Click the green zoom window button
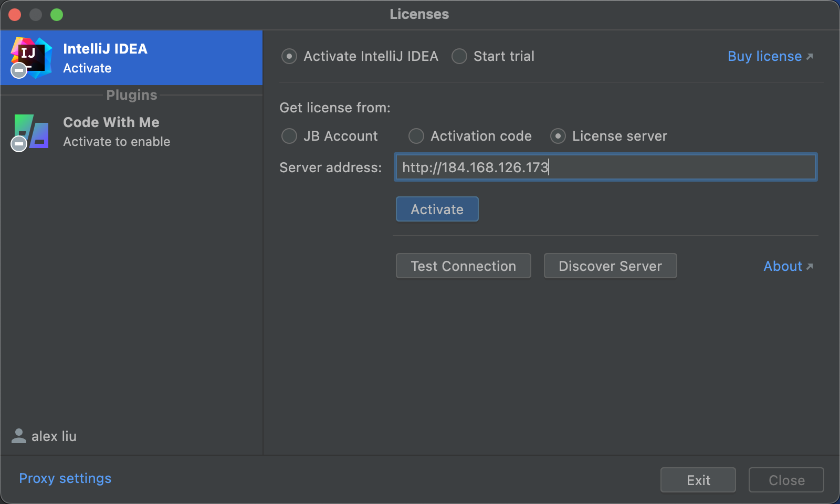This screenshot has height=504, width=840. pyautogui.click(x=57, y=15)
